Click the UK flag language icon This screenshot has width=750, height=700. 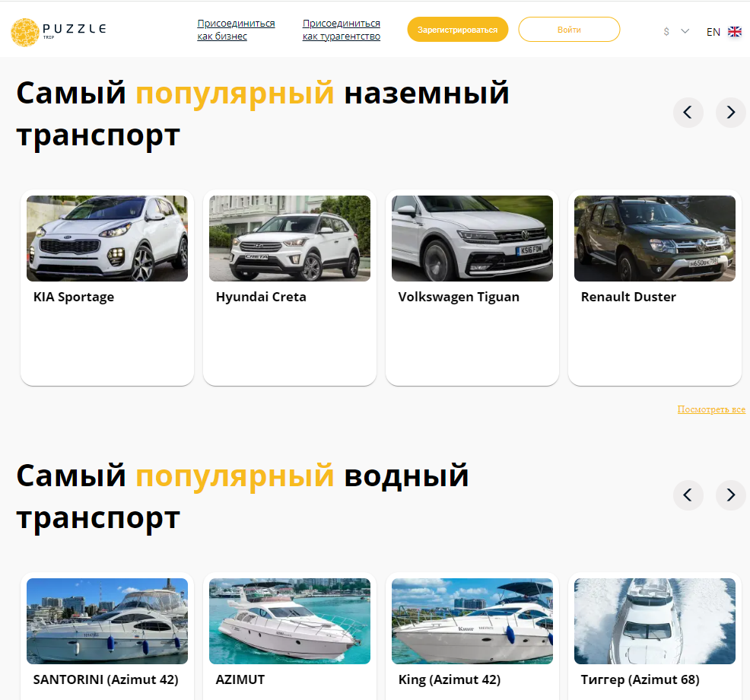point(734,32)
